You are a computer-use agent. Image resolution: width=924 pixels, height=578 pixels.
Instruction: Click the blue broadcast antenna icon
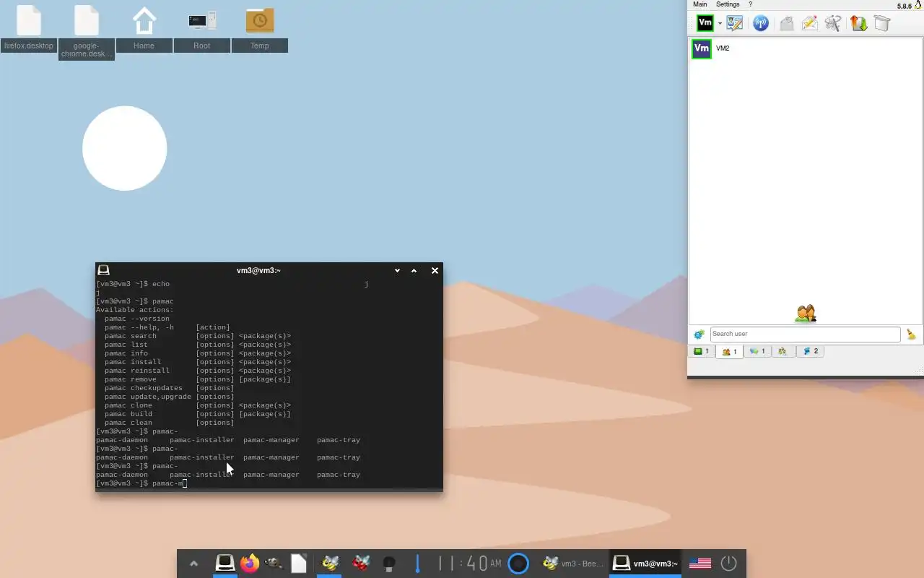pyautogui.click(x=760, y=23)
